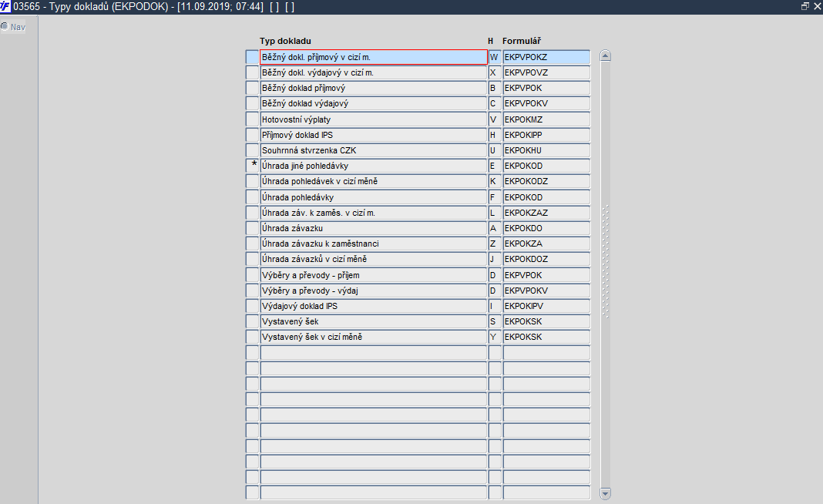Click H code field with V

[x=495, y=119]
